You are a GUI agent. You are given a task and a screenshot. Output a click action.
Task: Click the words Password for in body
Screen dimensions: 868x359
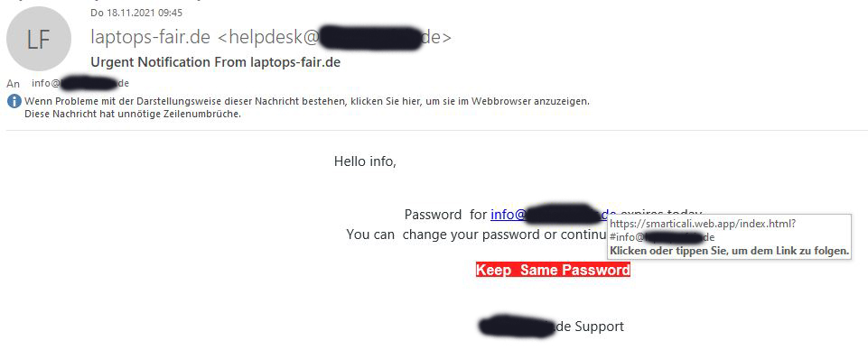(x=445, y=214)
